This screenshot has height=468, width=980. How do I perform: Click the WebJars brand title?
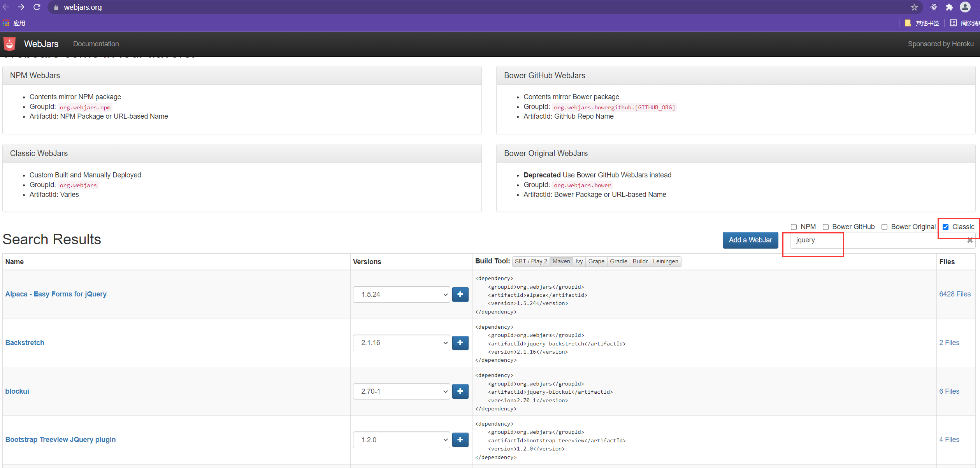[x=41, y=44]
